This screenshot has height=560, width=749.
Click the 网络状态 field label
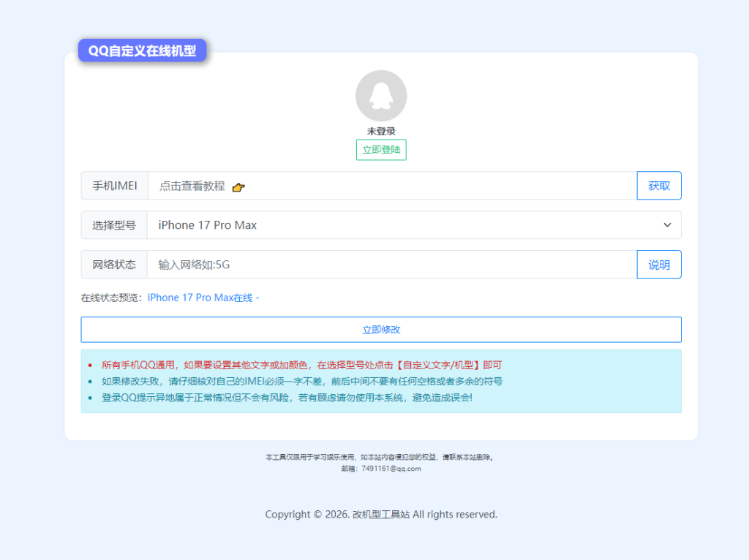pyautogui.click(x=114, y=265)
